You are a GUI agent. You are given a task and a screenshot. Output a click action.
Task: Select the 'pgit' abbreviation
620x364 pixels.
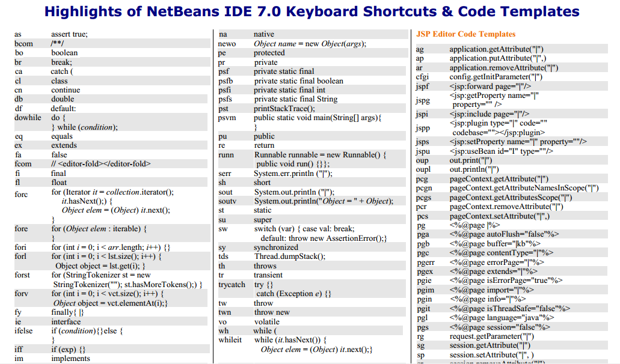(x=423, y=309)
